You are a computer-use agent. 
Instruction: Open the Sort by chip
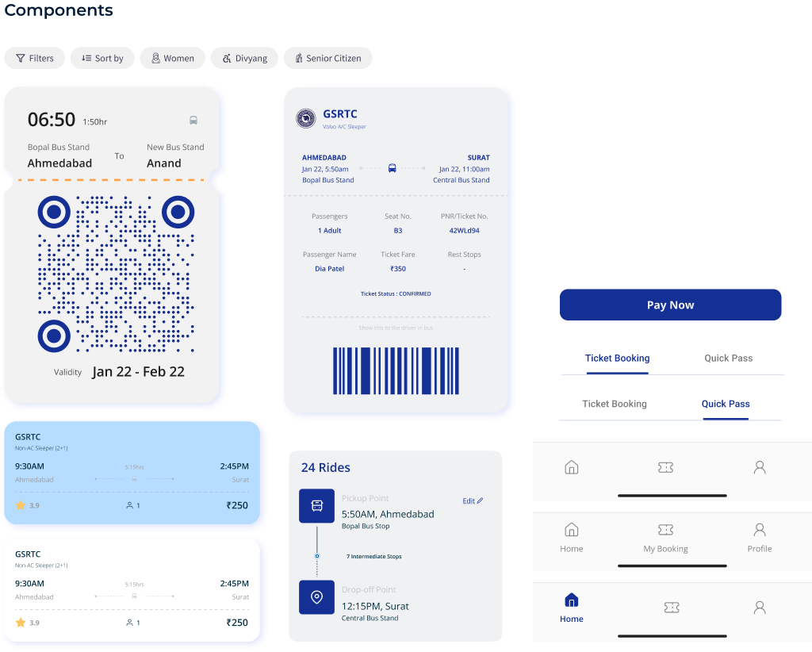coord(102,58)
